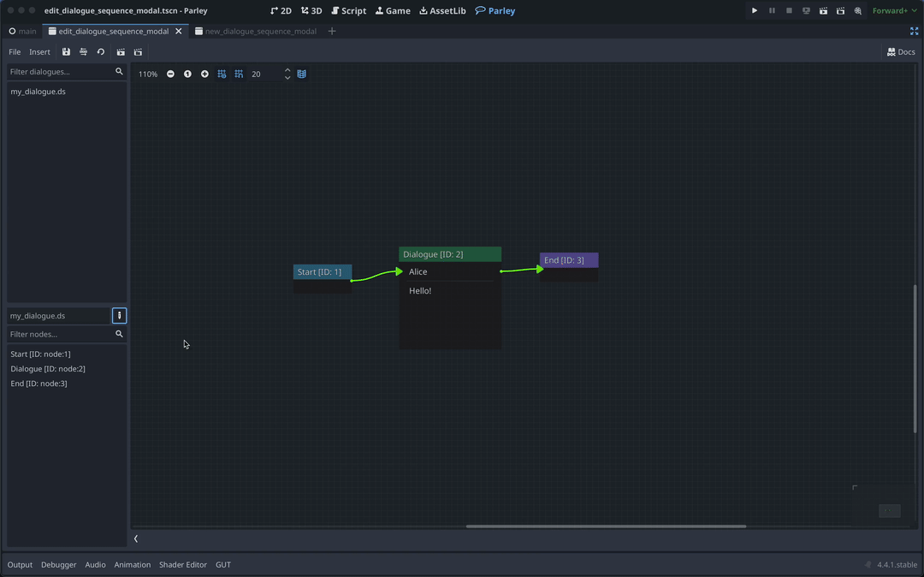Open movie maker mode in the top-right toolbar

(x=858, y=10)
